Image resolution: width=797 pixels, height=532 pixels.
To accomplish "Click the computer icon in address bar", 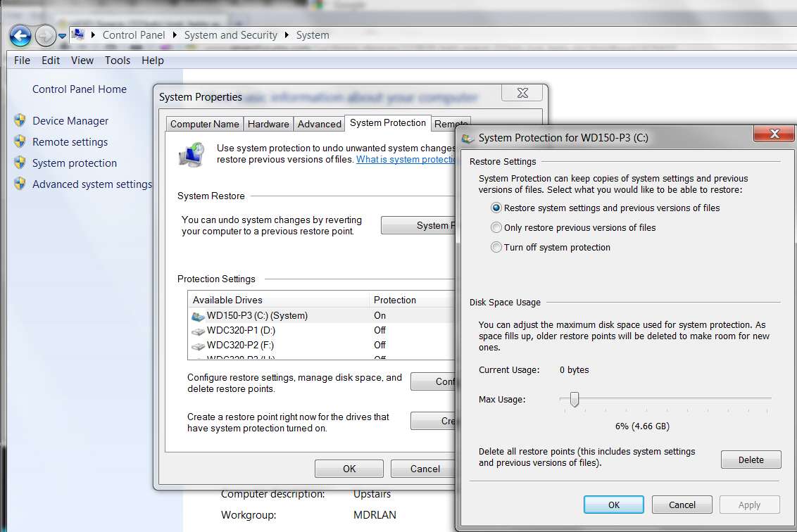I will (77, 34).
